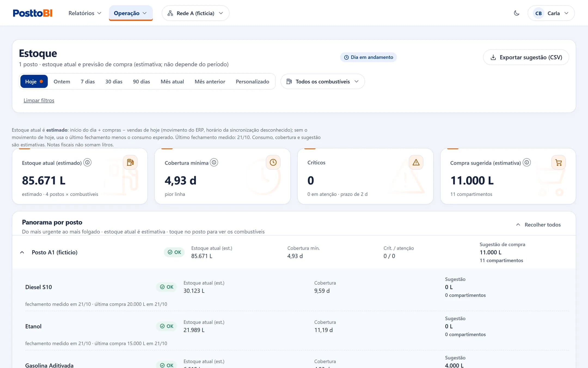
Task: Click the fuel pump icon on Estoque atual card
Action: (x=130, y=162)
